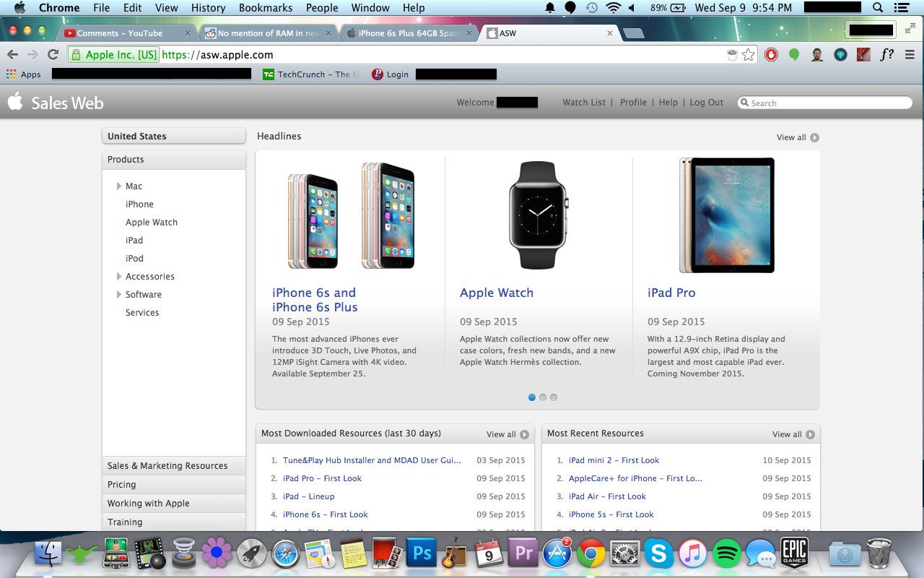Open the Profile link

pos(633,103)
